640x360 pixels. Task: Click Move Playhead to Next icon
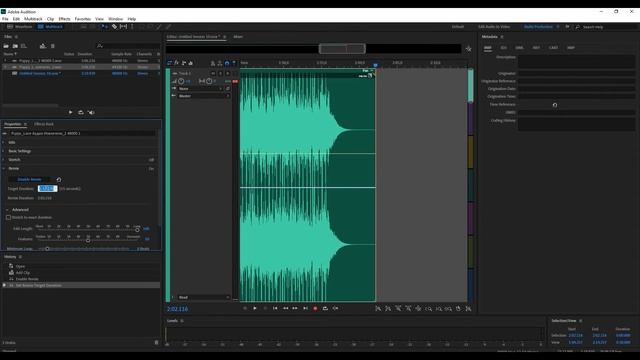305,309
